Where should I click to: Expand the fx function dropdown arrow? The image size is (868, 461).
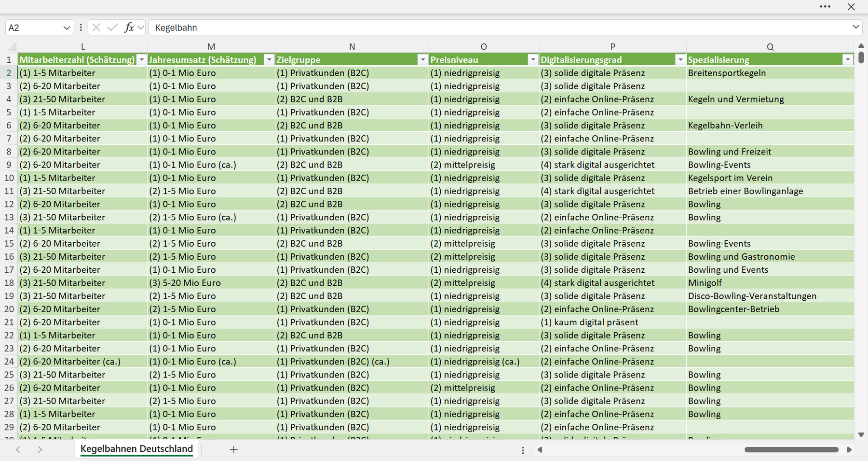(140, 28)
